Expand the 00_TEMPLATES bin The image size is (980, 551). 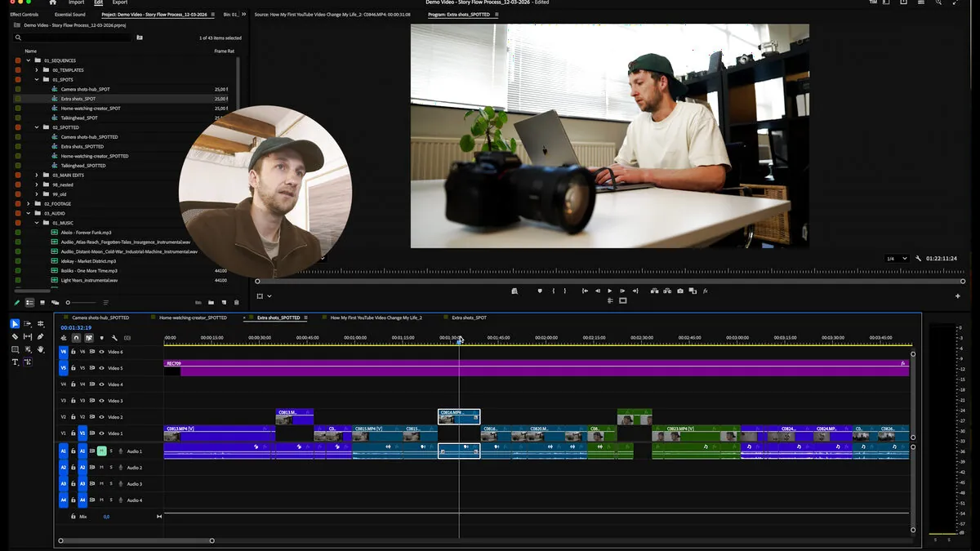[36, 70]
